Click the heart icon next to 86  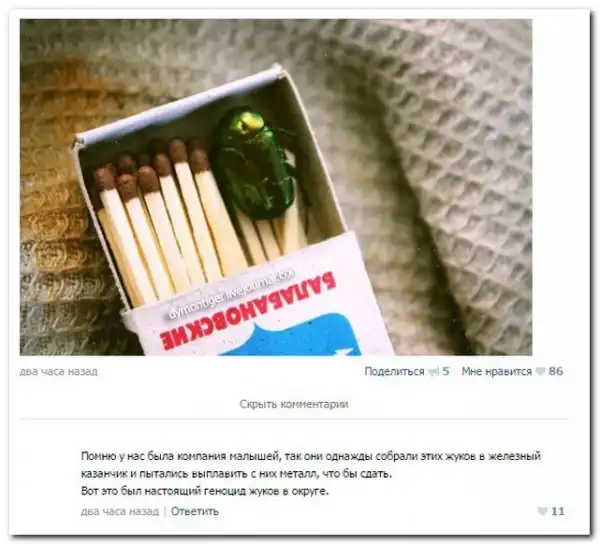coord(540,371)
